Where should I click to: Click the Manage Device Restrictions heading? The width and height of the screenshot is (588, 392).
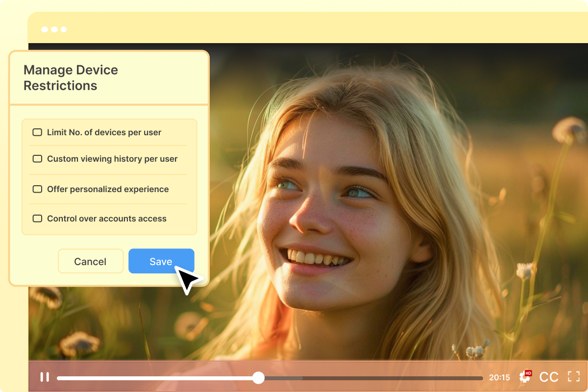71,77
